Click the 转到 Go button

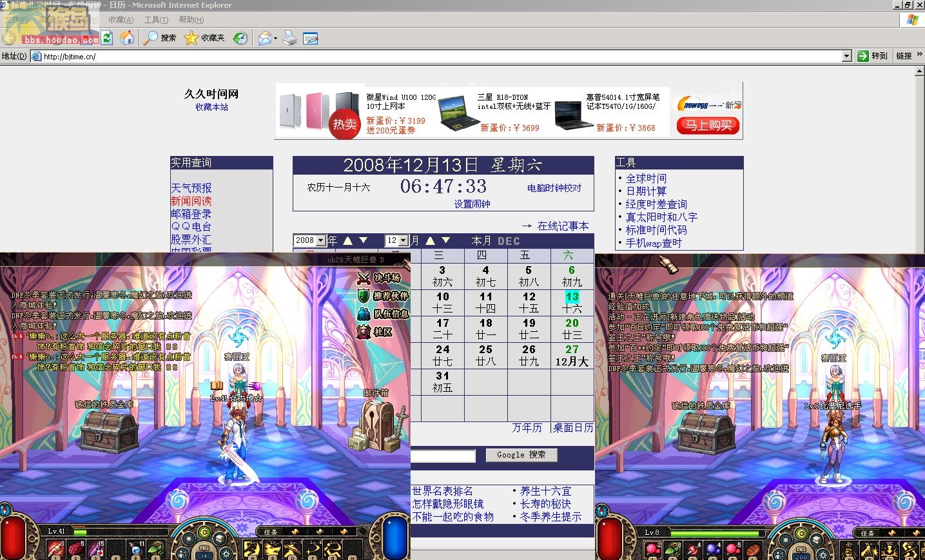pyautogui.click(x=873, y=56)
